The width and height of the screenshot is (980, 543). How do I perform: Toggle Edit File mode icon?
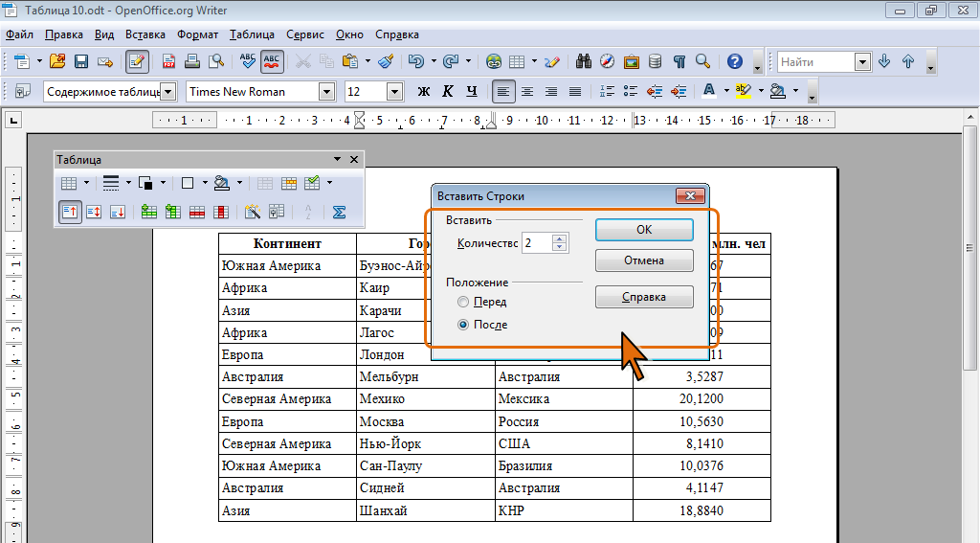point(137,61)
